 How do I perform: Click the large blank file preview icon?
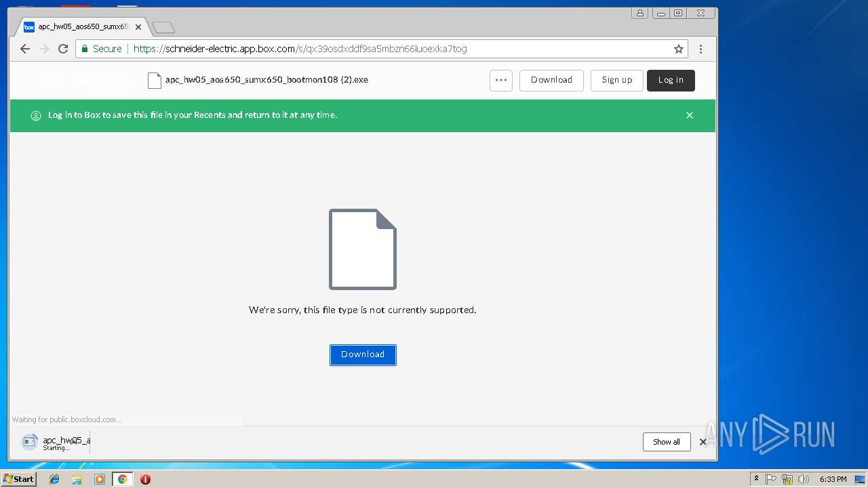tap(363, 249)
